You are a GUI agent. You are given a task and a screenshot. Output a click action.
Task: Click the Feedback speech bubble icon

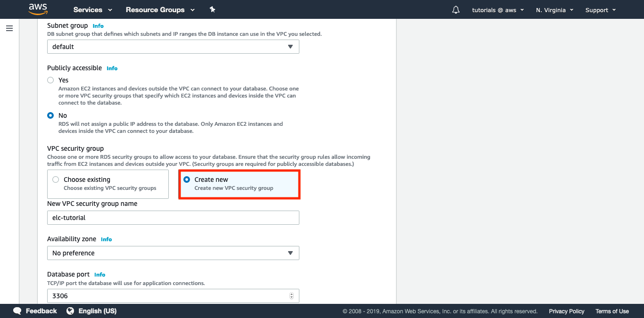click(x=17, y=311)
